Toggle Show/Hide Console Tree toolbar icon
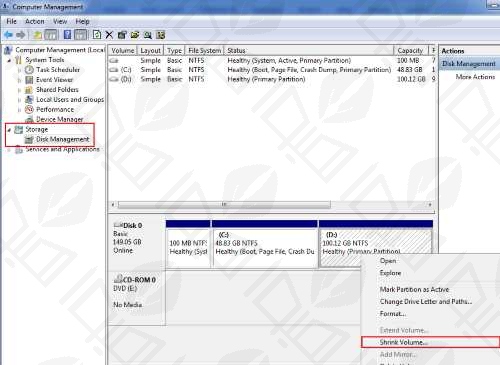This screenshot has width=500, height=365. [51, 35]
